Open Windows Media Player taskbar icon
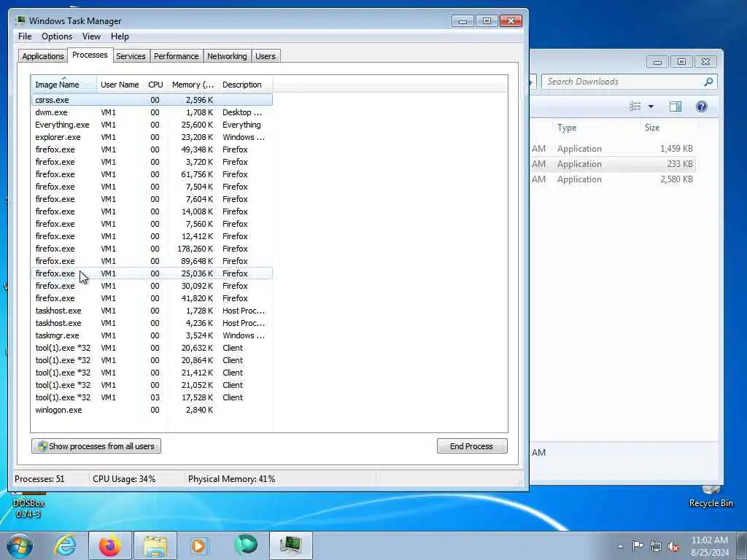Screen dimensions: 747x560 (x=198, y=545)
